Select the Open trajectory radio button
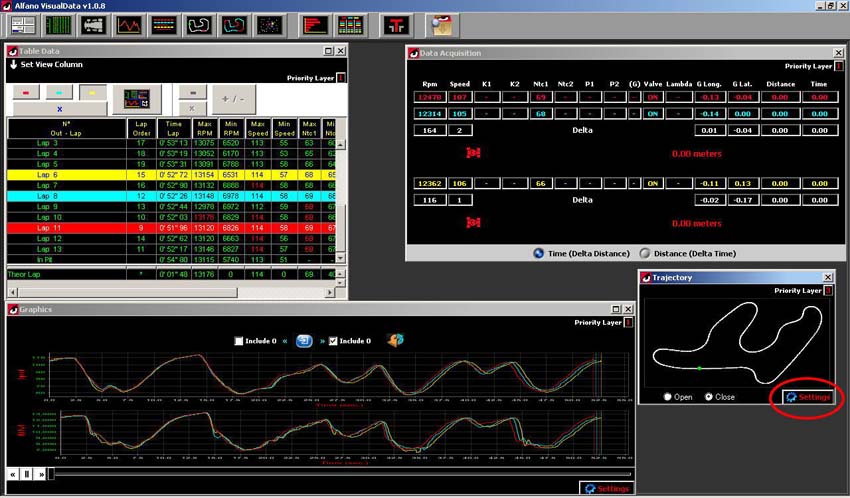Screen dimensions: 850x498 pos(667,397)
